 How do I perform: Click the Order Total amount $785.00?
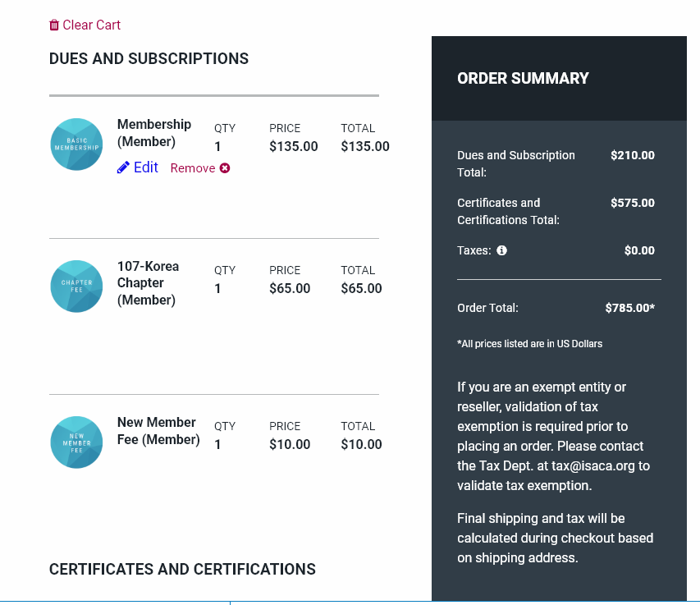(629, 308)
